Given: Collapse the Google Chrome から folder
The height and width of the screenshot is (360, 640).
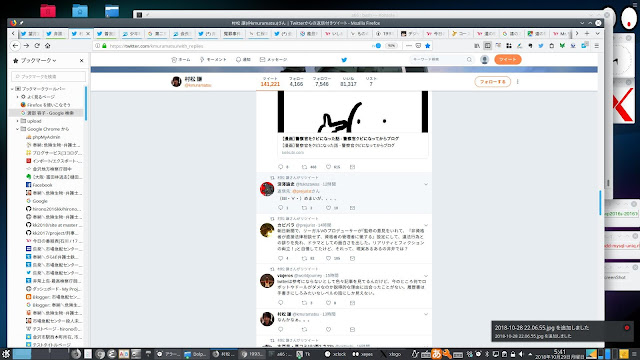Looking at the screenshot, I should pyautogui.click(x=18, y=129).
